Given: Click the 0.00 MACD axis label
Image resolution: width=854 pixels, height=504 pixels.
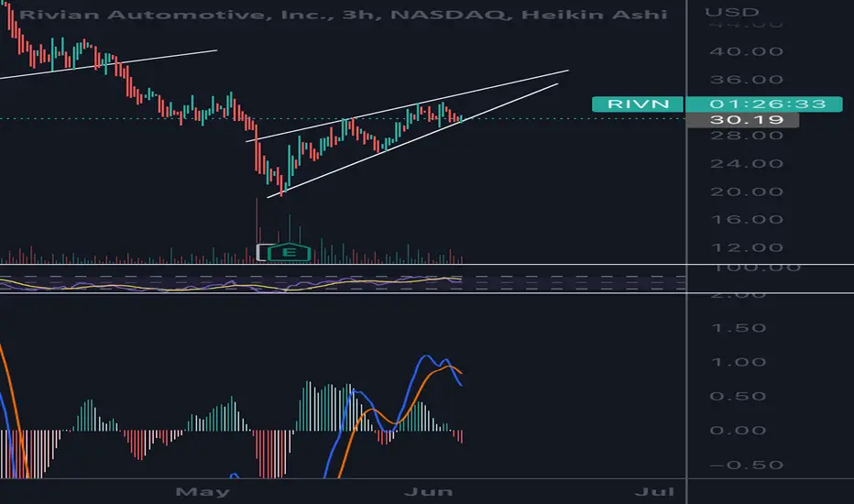Looking at the screenshot, I should [739, 431].
